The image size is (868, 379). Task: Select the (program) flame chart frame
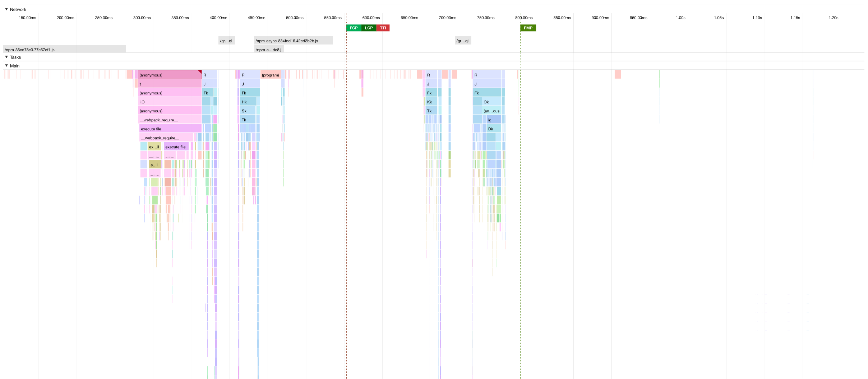[271, 75]
